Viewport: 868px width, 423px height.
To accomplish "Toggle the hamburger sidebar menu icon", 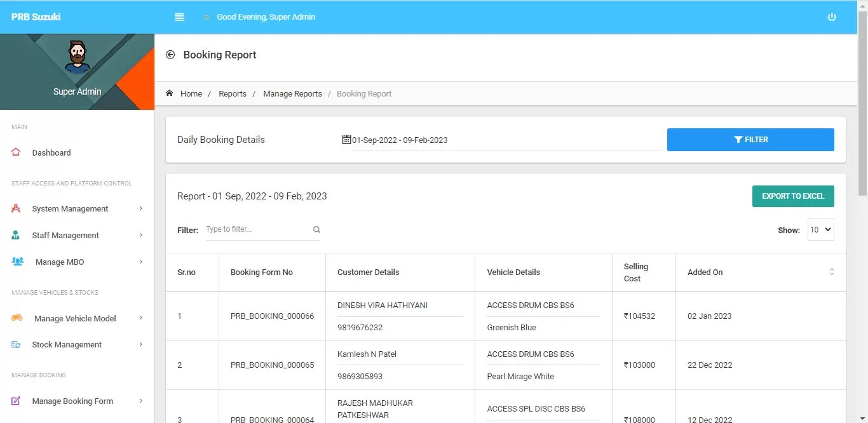I will pos(179,17).
